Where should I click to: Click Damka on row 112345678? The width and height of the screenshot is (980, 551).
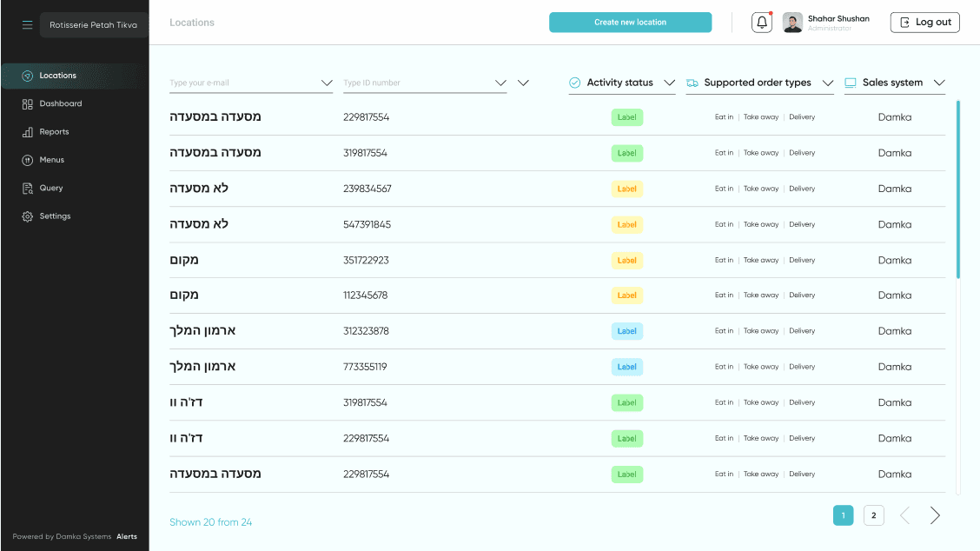point(894,295)
